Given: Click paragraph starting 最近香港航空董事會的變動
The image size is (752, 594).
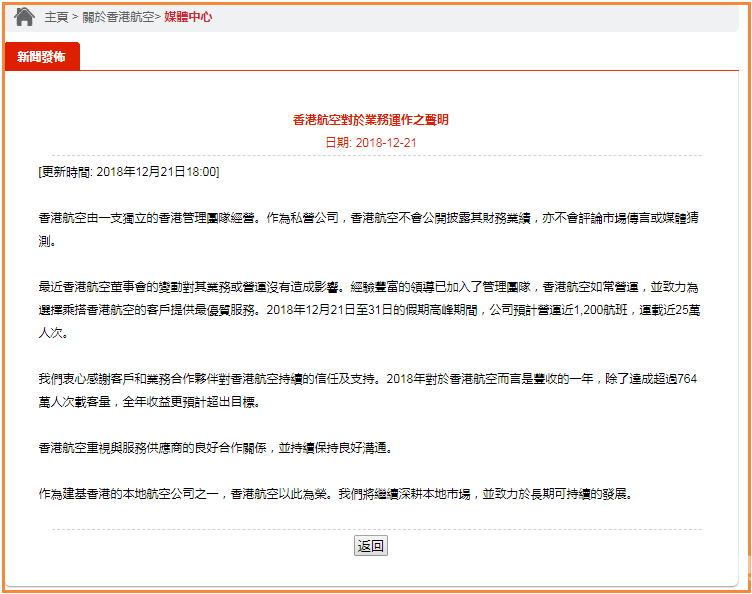Looking at the screenshot, I should click(x=369, y=310).
